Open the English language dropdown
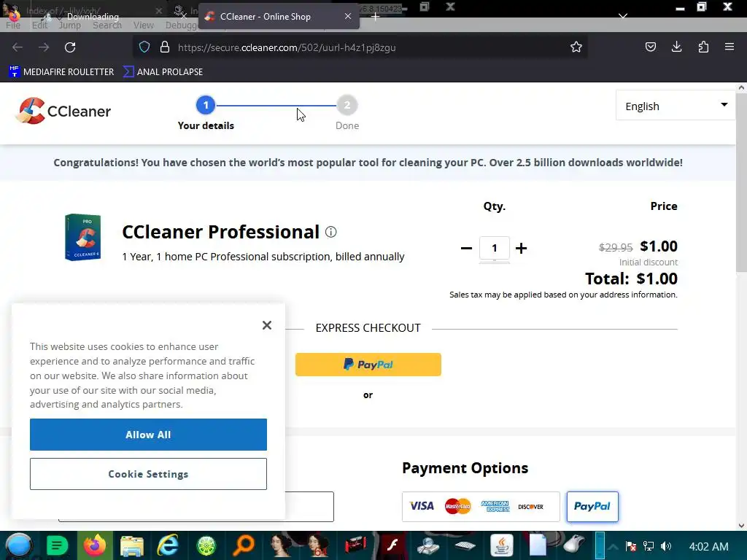 676,106
